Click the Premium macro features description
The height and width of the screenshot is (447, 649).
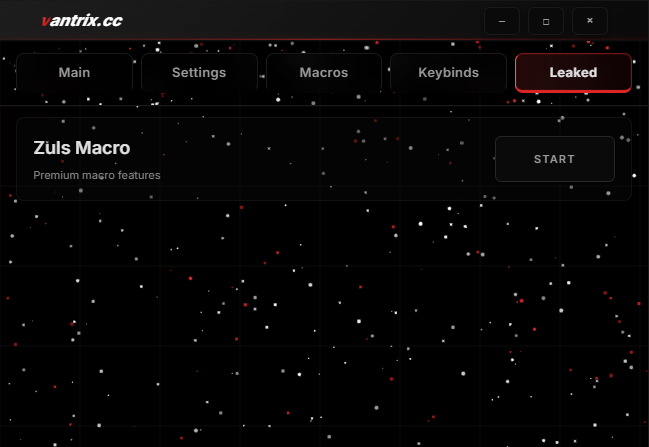point(97,175)
